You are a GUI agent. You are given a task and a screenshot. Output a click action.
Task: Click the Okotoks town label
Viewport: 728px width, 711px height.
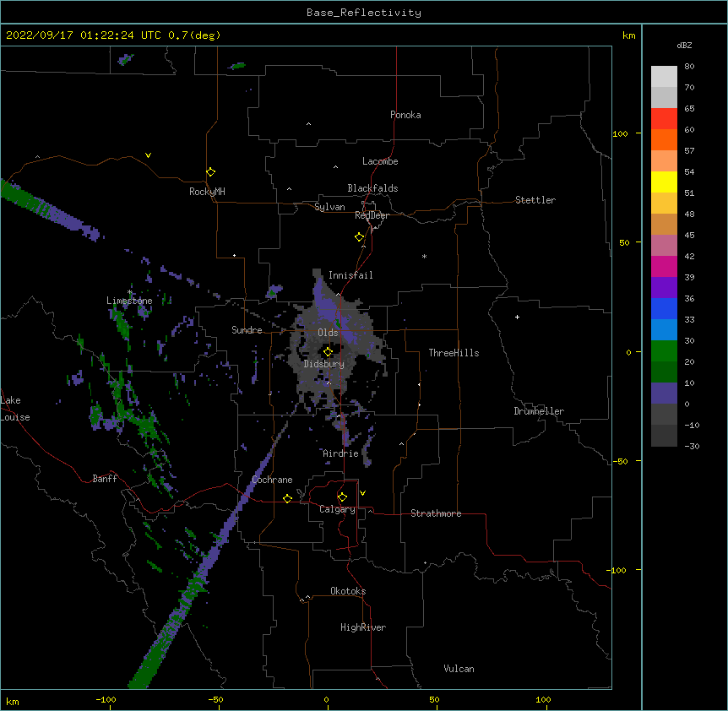tap(348, 591)
